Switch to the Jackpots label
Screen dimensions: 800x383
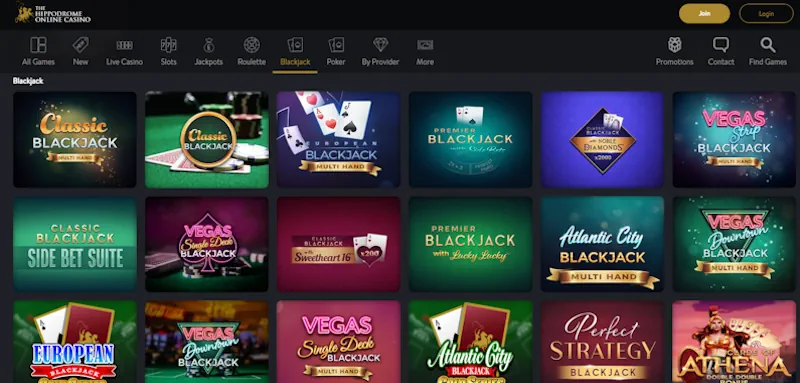[209, 62]
